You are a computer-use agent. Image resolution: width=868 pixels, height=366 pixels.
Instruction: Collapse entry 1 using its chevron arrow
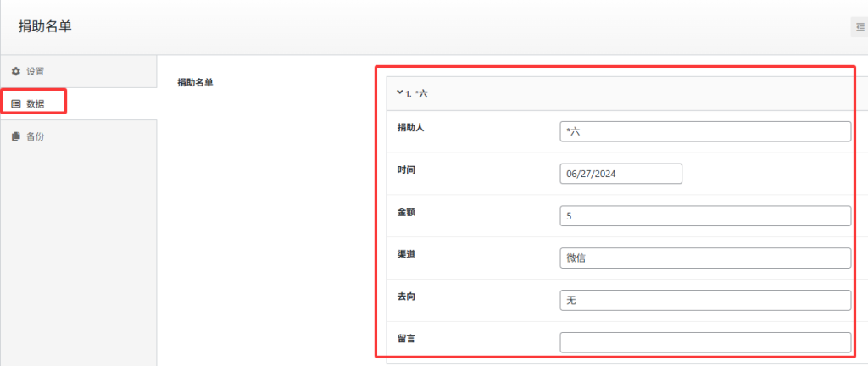coord(398,93)
